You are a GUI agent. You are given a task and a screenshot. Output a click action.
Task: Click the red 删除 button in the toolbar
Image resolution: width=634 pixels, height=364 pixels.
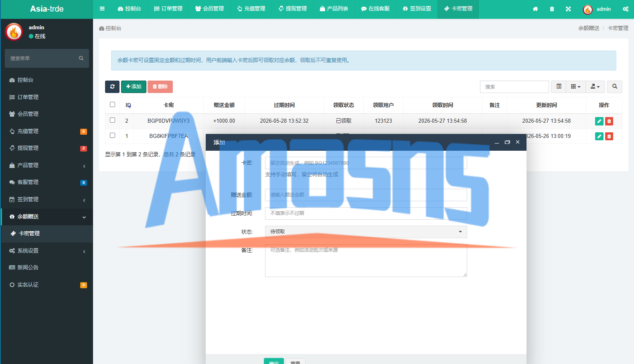160,87
